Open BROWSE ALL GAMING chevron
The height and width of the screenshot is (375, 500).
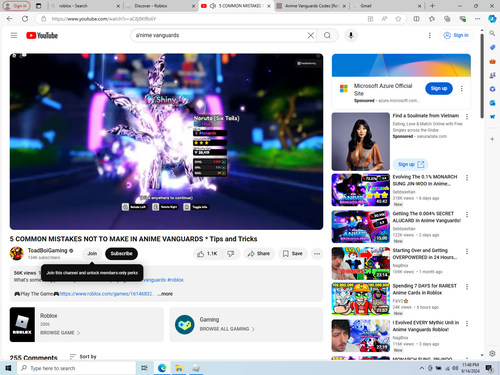click(x=253, y=329)
